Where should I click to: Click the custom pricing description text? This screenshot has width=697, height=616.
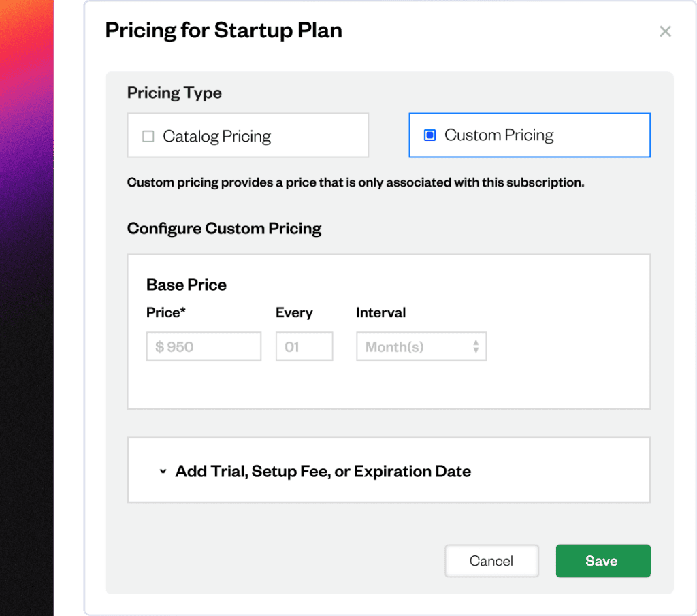[355, 182]
